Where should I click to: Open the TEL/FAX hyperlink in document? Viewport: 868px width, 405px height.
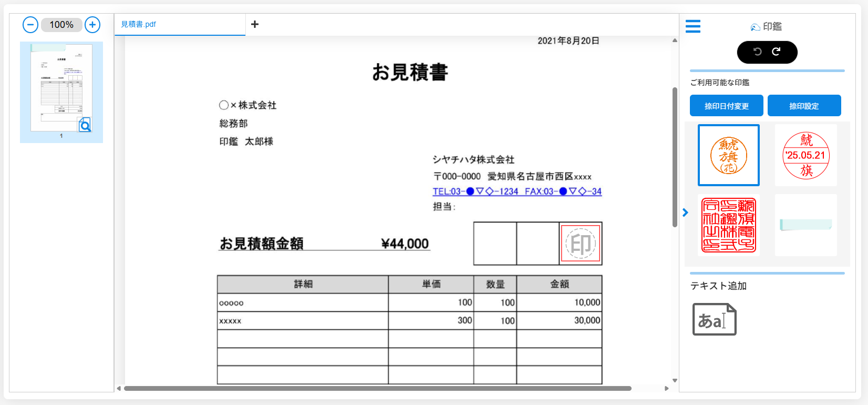coord(517,191)
